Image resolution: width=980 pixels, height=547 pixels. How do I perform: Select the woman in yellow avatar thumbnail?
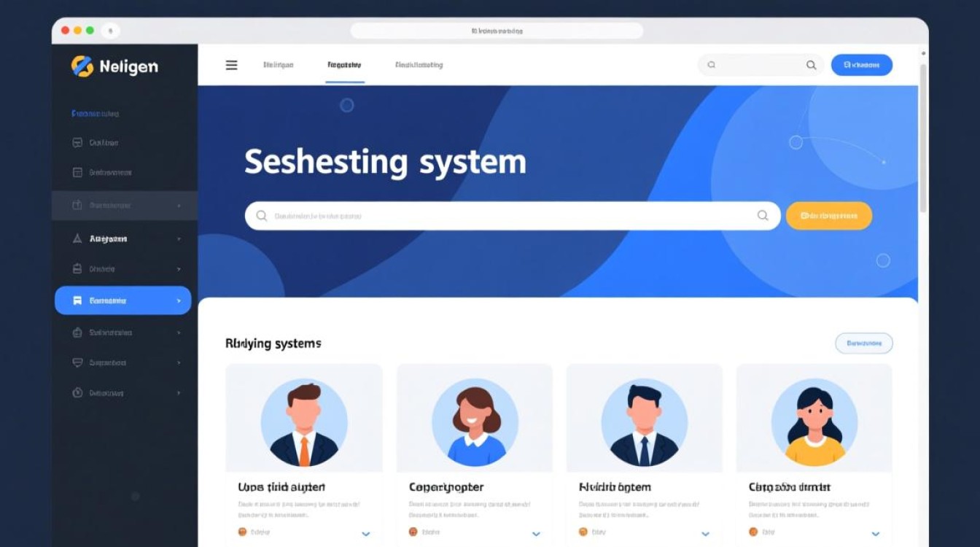[x=814, y=422]
